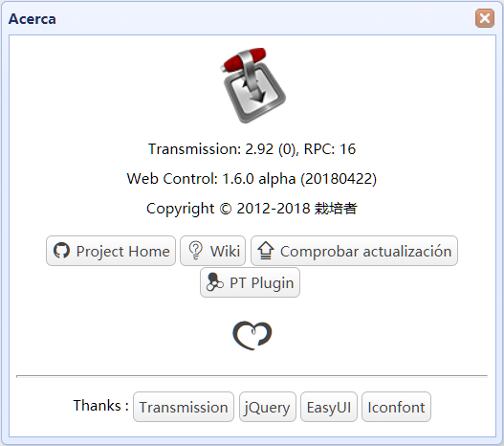Visit the jQuery credits link
Image resolution: width=504 pixels, height=446 pixels.
click(x=268, y=407)
